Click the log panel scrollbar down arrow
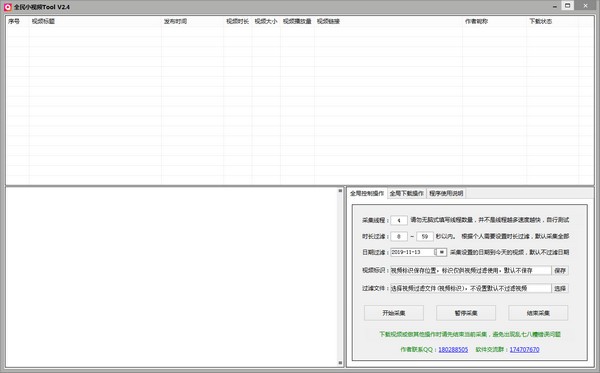 tap(340, 363)
